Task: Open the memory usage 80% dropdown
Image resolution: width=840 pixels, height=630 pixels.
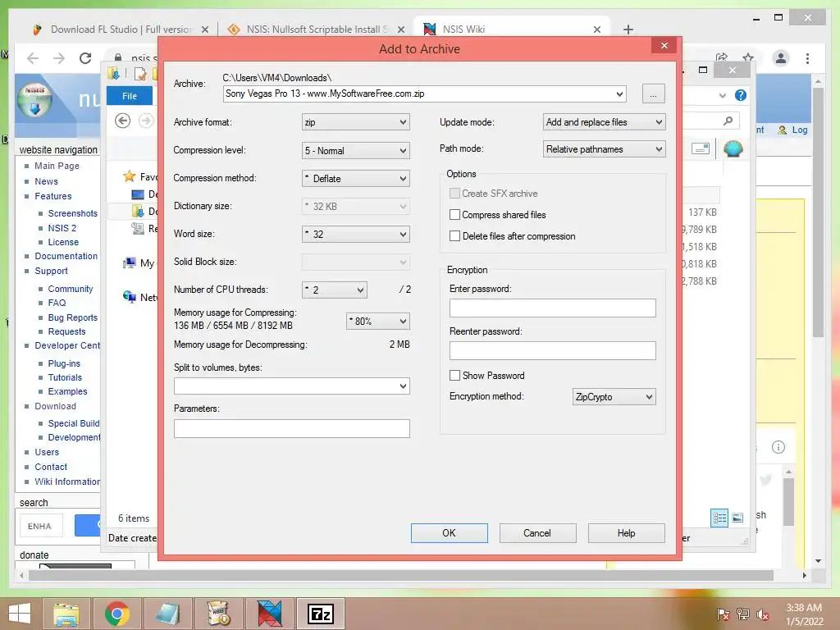Action: [x=377, y=321]
